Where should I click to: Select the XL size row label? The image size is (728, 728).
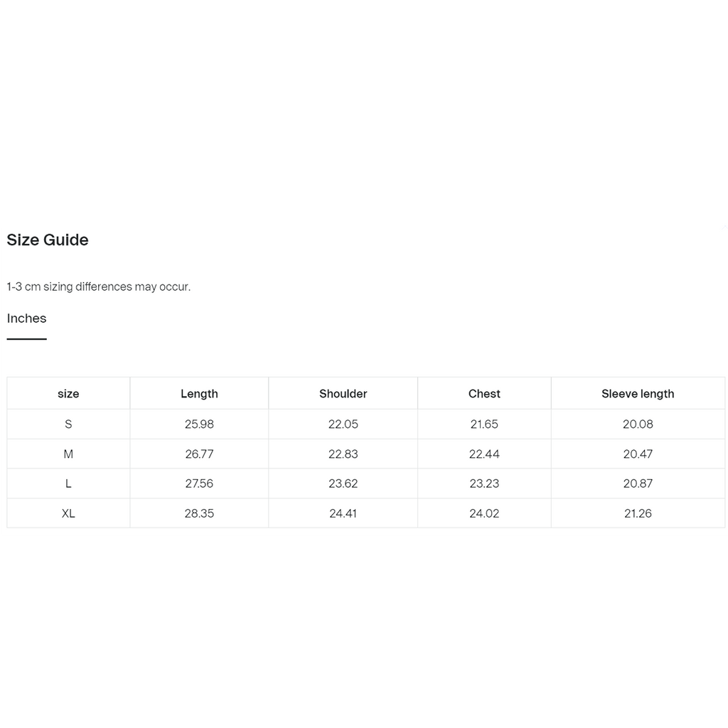click(68, 513)
